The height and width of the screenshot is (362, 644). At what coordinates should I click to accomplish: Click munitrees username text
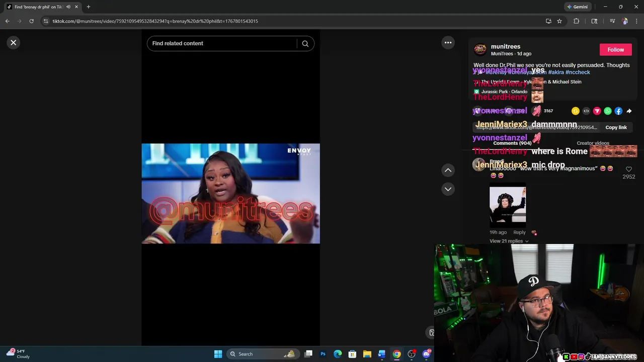pyautogui.click(x=506, y=47)
